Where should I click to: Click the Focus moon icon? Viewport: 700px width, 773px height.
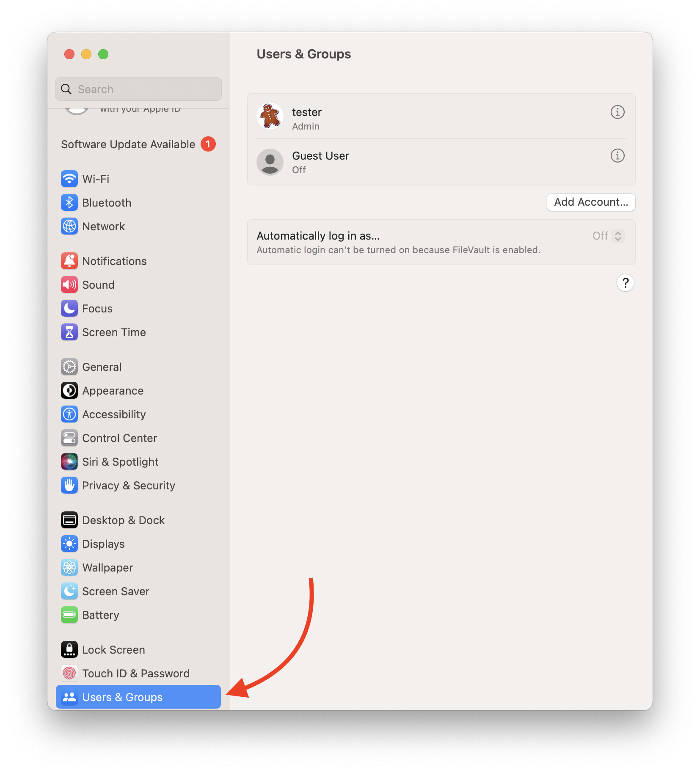point(69,308)
